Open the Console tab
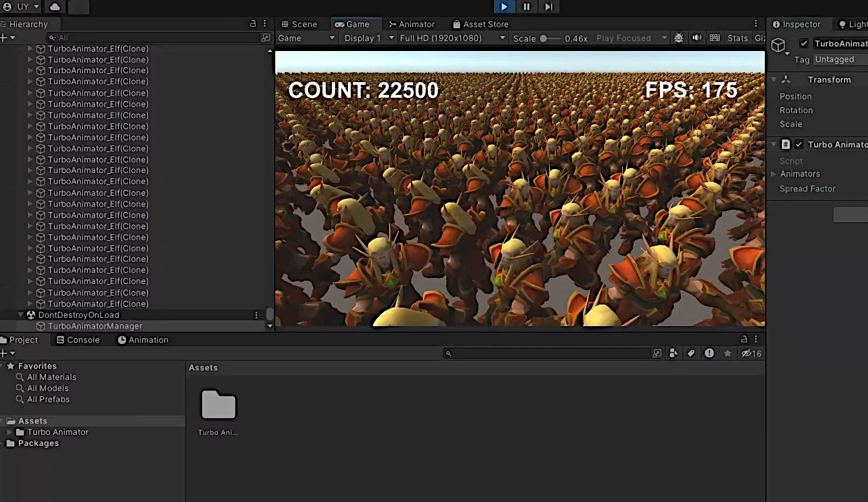Viewport: 868px width, 502px height. pyautogui.click(x=78, y=340)
